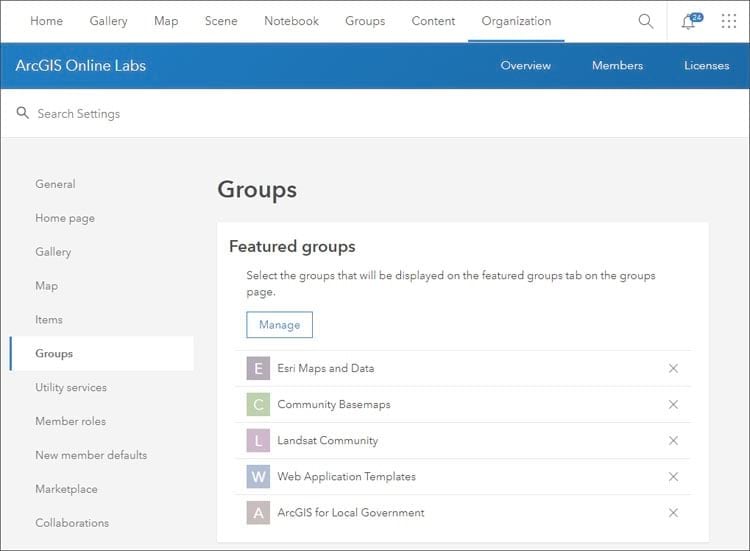The width and height of the screenshot is (750, 551).
Task: Click the Landsat Community group thumbnail
Action: point(258,441)
